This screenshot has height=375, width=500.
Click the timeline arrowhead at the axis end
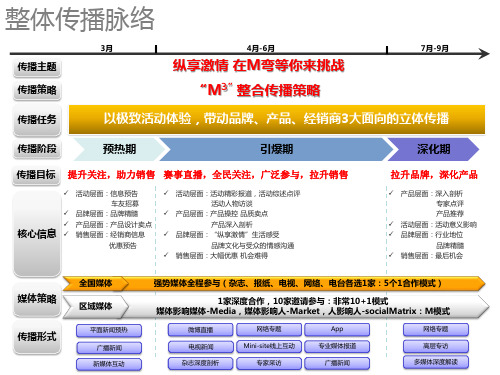click(x=484, y=53)
